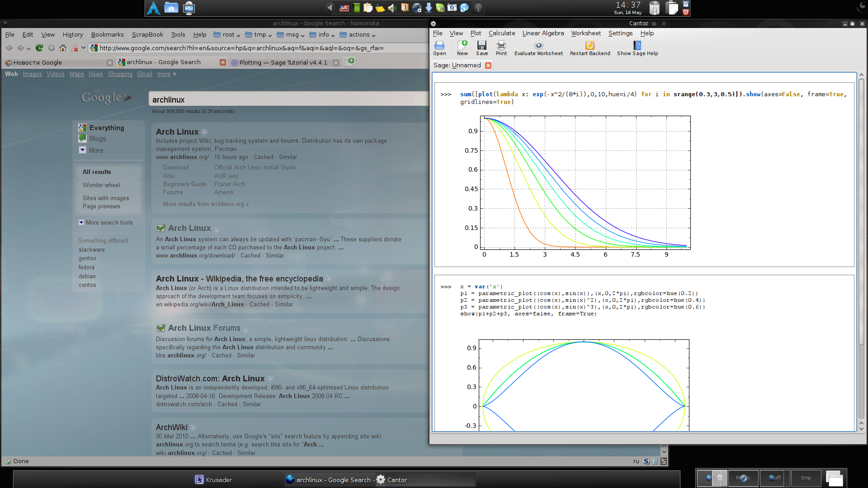
Task: Star the ArchWiki search result
Action: click(x=193, y=427)
